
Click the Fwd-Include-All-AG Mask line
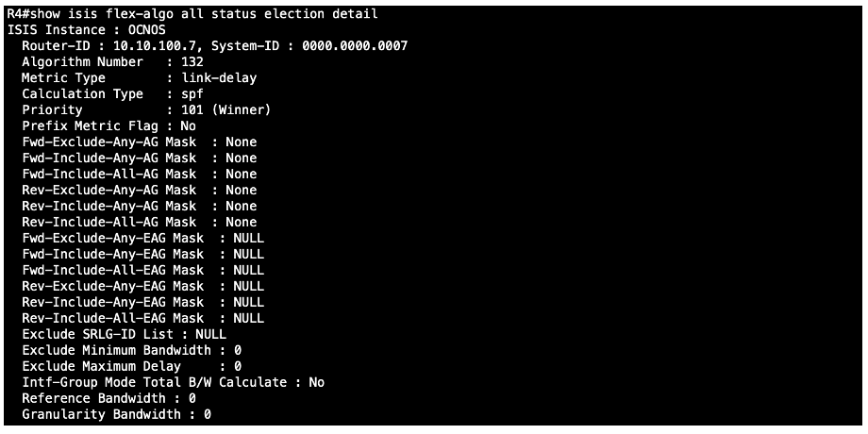(140, 174)
